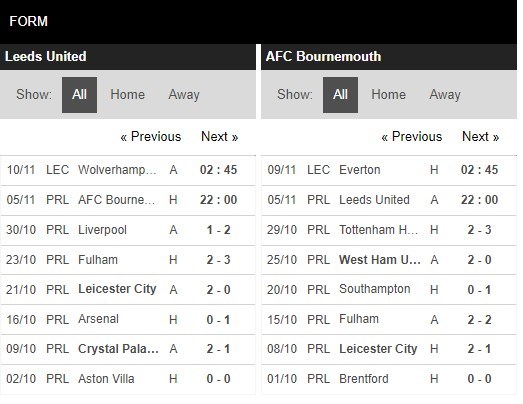523x404 pixels.
Task: Go to Previous AFC Bournemouth matches
Action: [412, 137]
